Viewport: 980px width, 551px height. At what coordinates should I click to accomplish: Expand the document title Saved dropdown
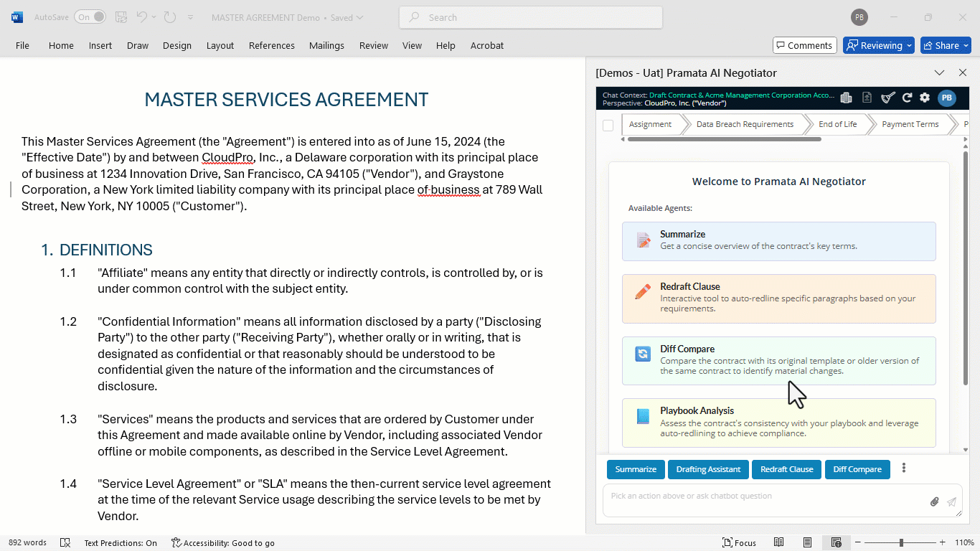(x=359, y=17)
